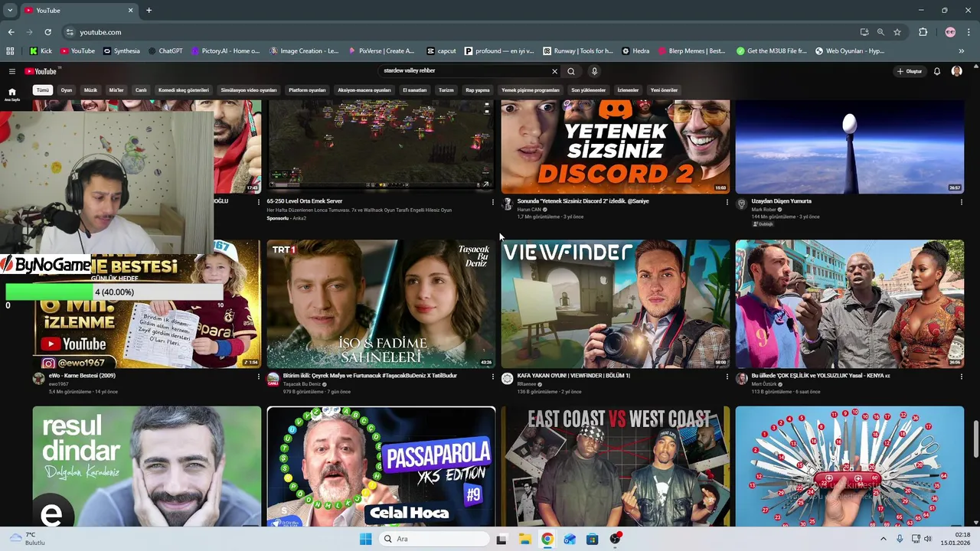Select the El sanatları chip

tap(415, 90)
